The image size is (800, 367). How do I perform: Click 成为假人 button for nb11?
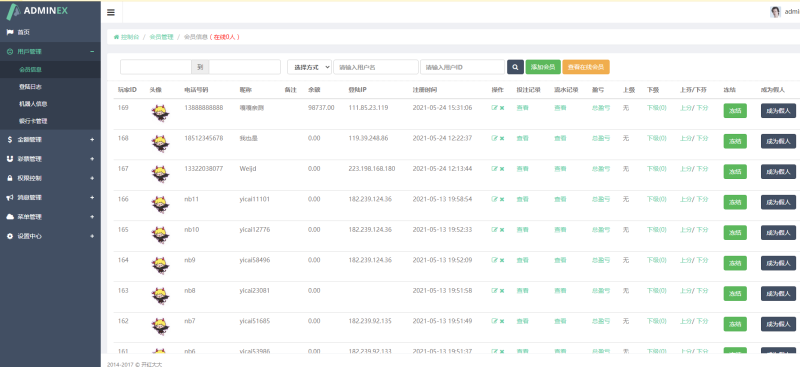coord(778,202)
